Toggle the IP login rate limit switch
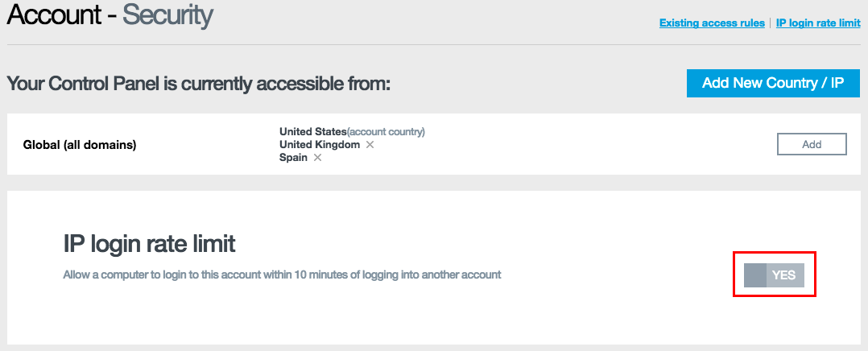 click(774, 275)
